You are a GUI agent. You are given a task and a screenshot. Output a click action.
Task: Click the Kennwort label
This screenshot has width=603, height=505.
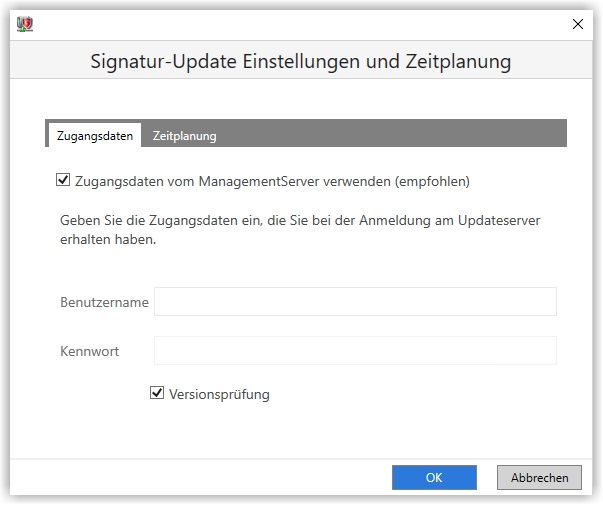pos(90,351)
